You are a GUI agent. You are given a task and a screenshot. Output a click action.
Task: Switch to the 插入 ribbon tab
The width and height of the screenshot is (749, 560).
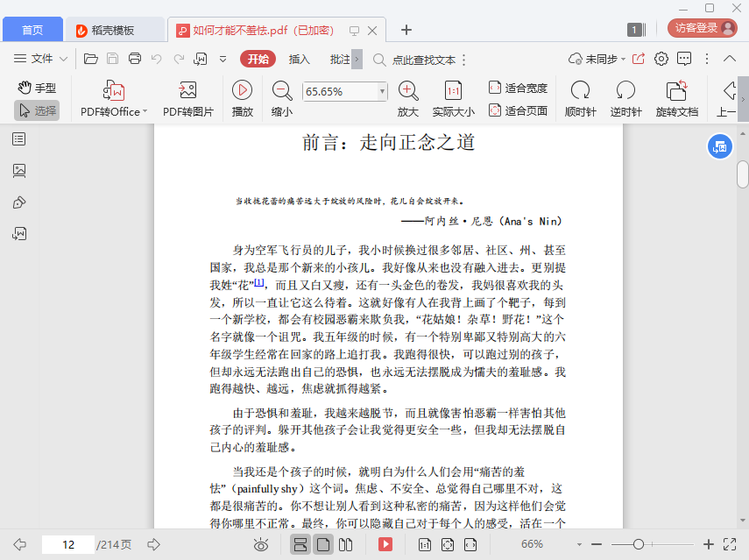coord(300,60)
